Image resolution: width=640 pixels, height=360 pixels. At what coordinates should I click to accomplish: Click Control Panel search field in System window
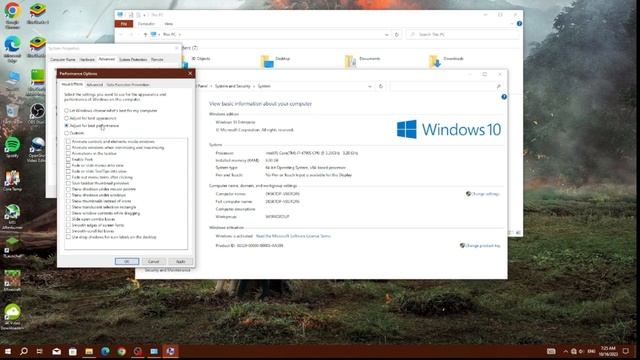(x=446, y=87)
